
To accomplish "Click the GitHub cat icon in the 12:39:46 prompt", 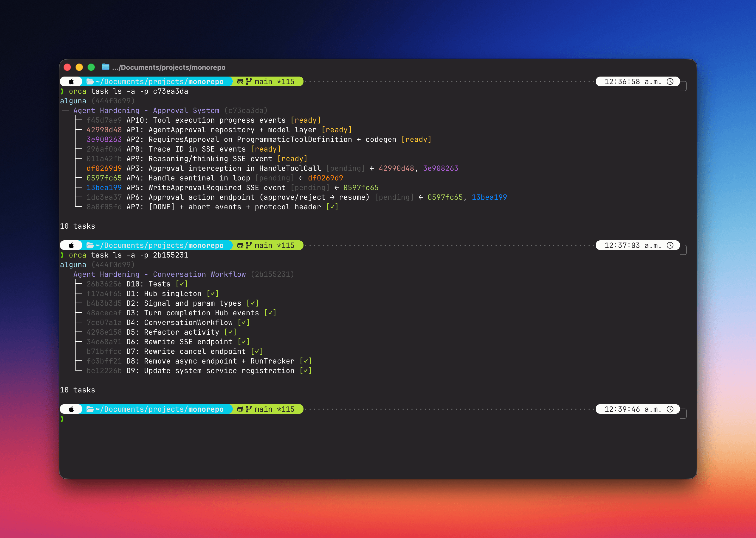I will [x=240, y=409].
